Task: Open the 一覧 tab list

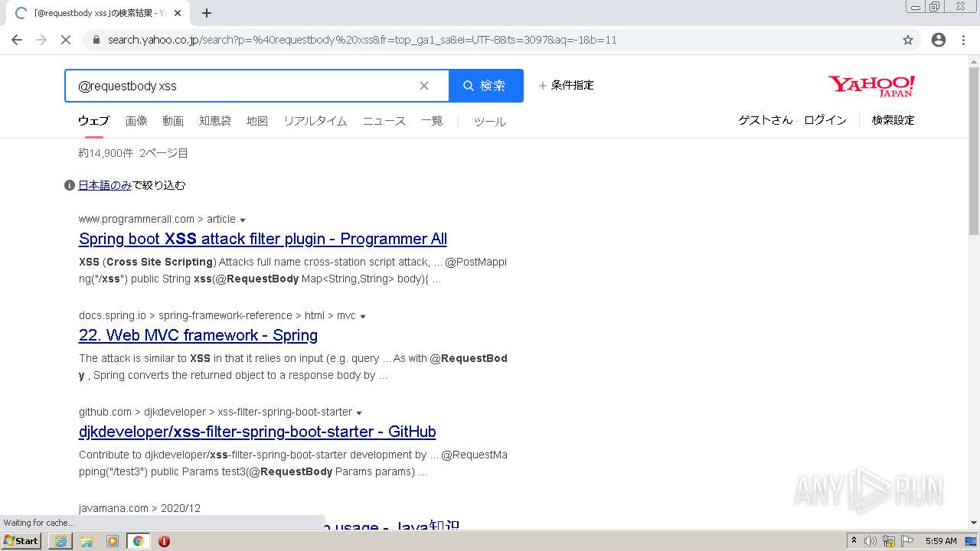Action: pyautogui.click(x=432, y=121)
